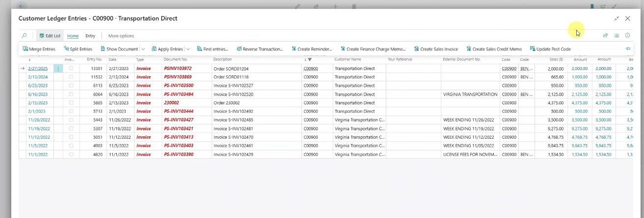Image resolution: width=644 pixels, height=218 pixels.
Task: Toggle checkbox in row entry 5307
Action: [71, 128]
